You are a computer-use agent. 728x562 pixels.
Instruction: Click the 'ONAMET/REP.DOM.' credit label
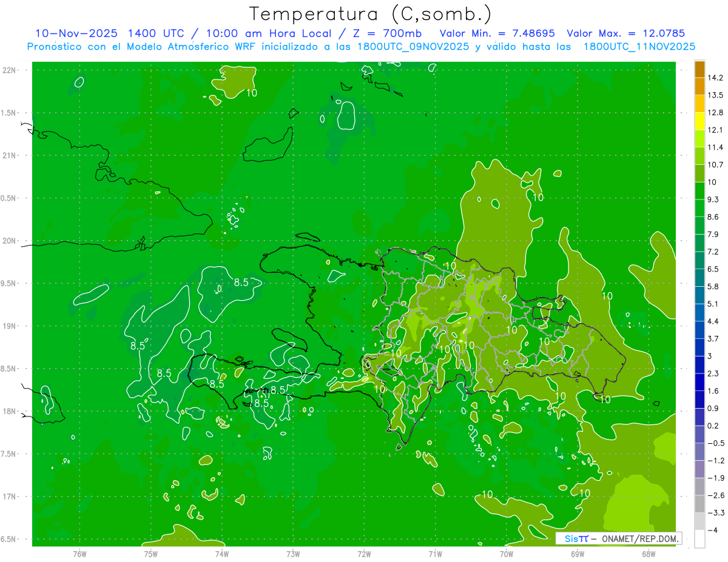click(x=640, y=538)
